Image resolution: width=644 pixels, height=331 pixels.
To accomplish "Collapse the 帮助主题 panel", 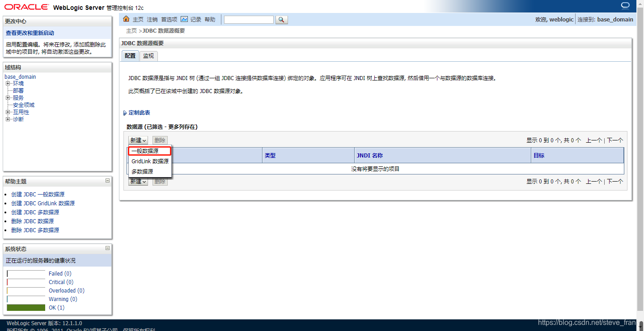I will [107, 181].
